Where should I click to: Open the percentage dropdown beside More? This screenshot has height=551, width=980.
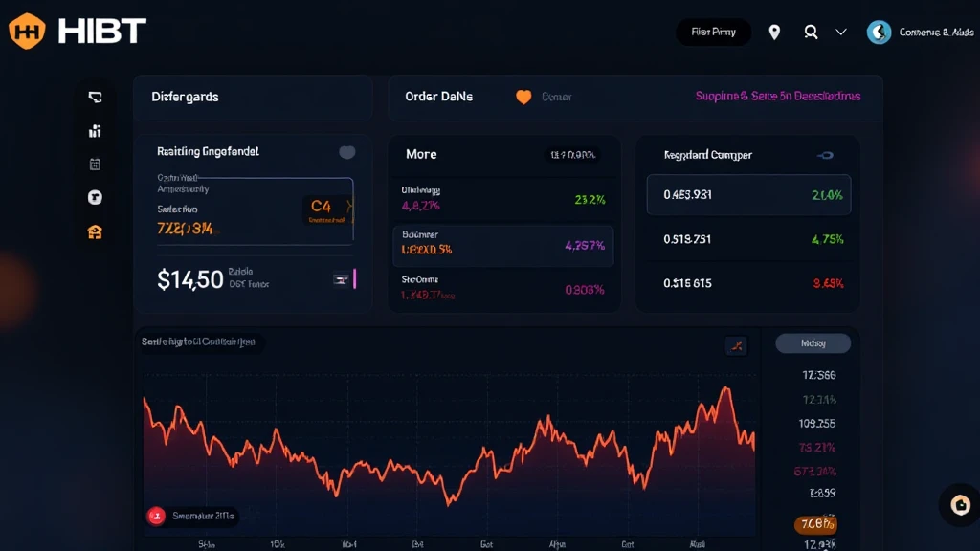570,155
